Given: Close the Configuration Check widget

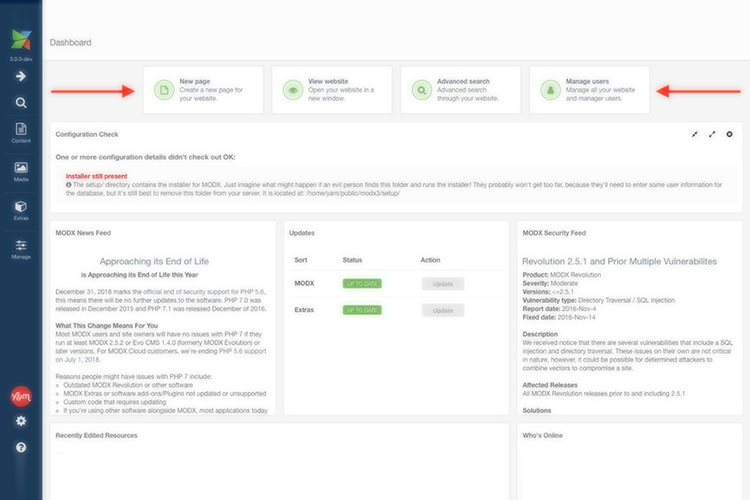Looking at the screenshot, I should click(729, 134).
